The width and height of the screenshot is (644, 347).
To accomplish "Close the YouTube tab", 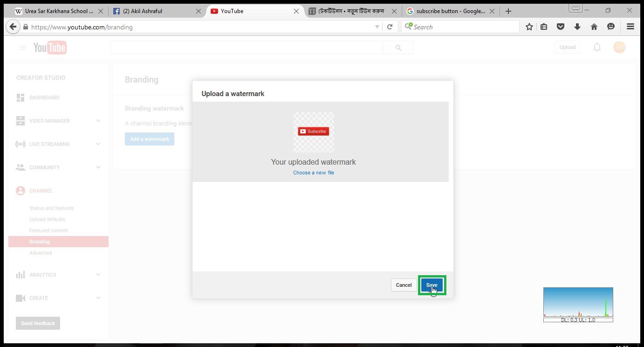I will [x=296, y=11].
